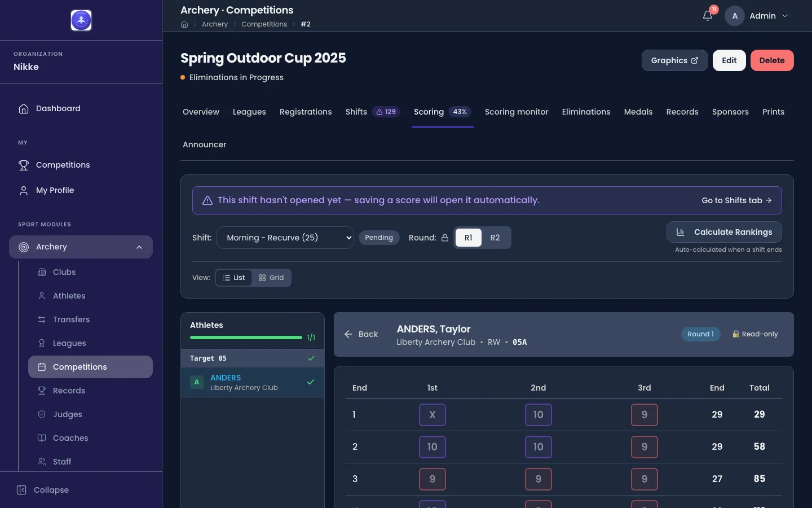This screenshot has height=508, width=812.
Task: Open Competitions under Archery in sidebar
Action: pos(90,367)
